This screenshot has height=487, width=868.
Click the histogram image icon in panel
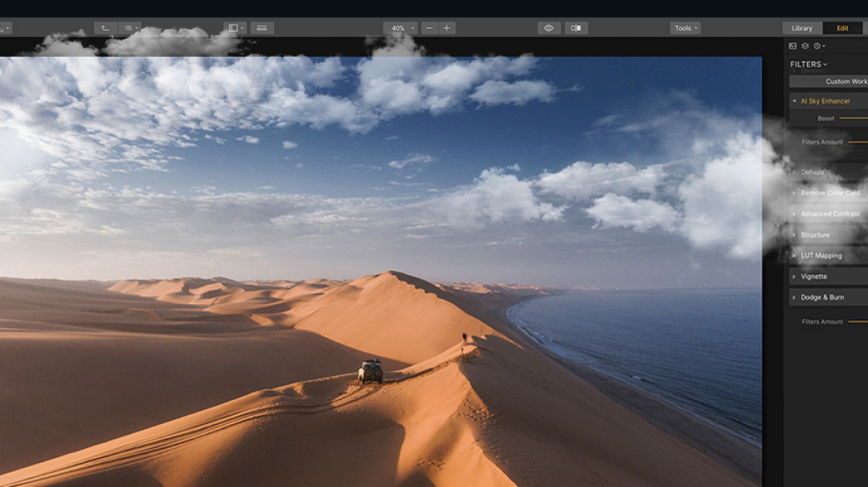click(793, 46)
